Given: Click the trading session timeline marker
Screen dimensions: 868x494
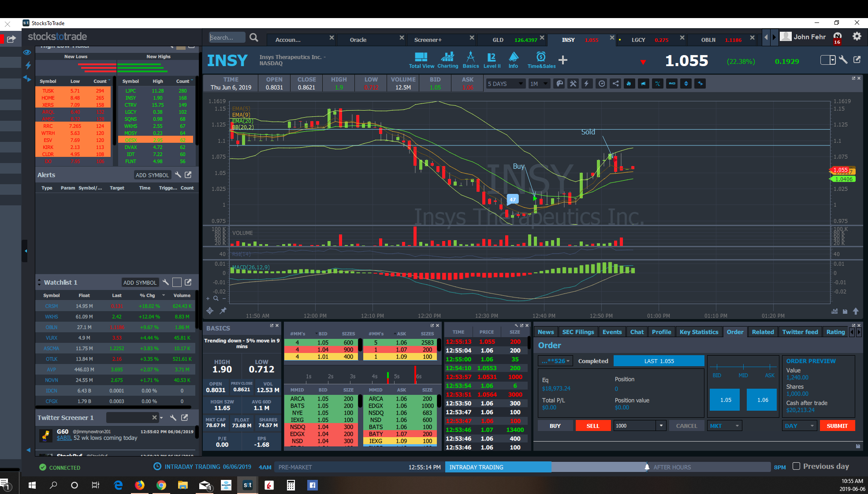Looking at the screenshot, I should click(x=647, y=467).
